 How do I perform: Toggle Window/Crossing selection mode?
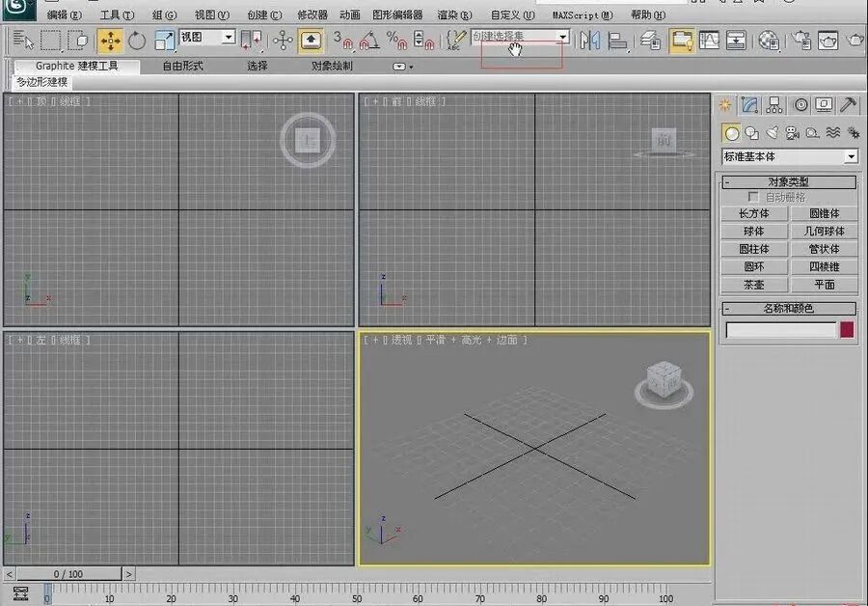(x=78, y=41)
